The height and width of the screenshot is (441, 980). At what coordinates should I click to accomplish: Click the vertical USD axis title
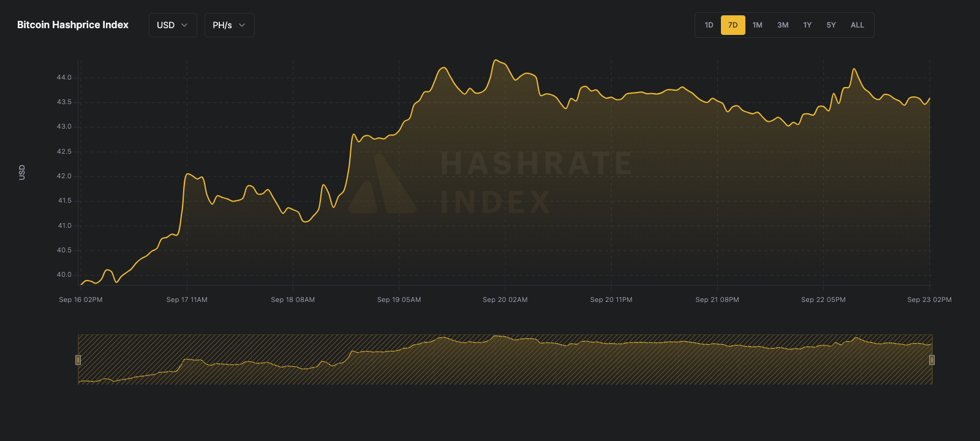pos(22,172)
